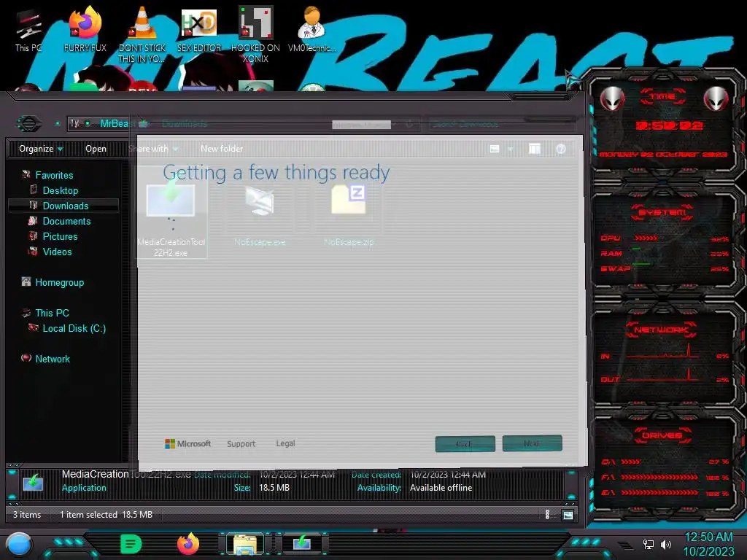Image resolution: width=747 pixels, height=560 pixels.
Task: Click the Next button in setup window
Action: (532, 443)
